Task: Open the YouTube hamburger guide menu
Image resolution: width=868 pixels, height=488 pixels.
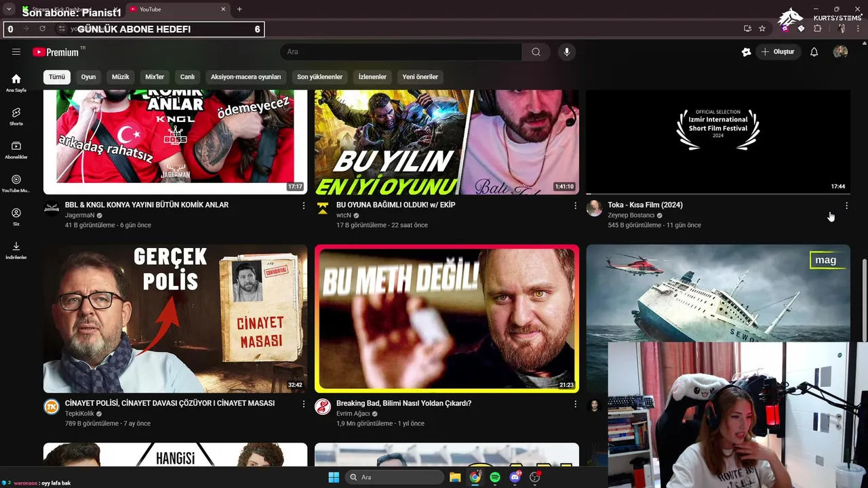Action: 16,52
